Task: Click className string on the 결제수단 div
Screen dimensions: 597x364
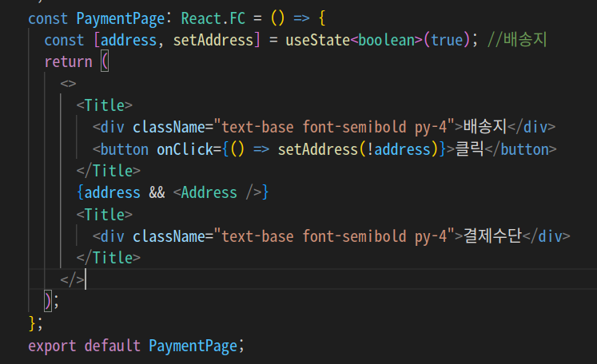Action: click(x=334, y=236)
